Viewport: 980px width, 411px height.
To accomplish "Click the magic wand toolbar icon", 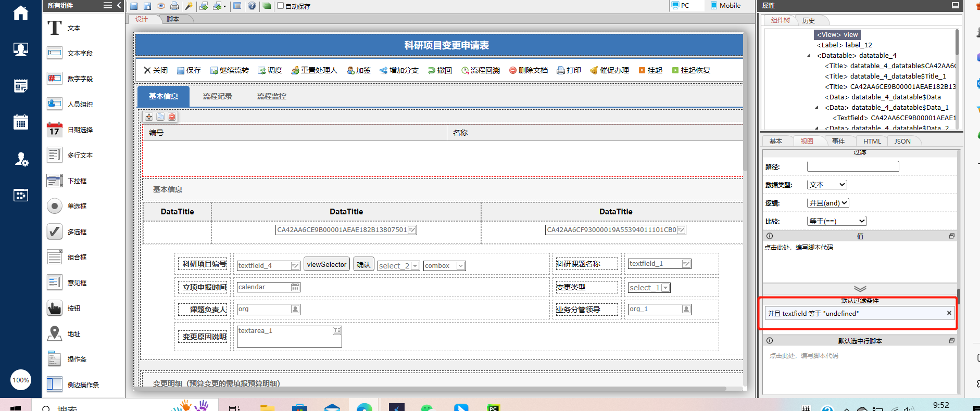I will [189, 6].
